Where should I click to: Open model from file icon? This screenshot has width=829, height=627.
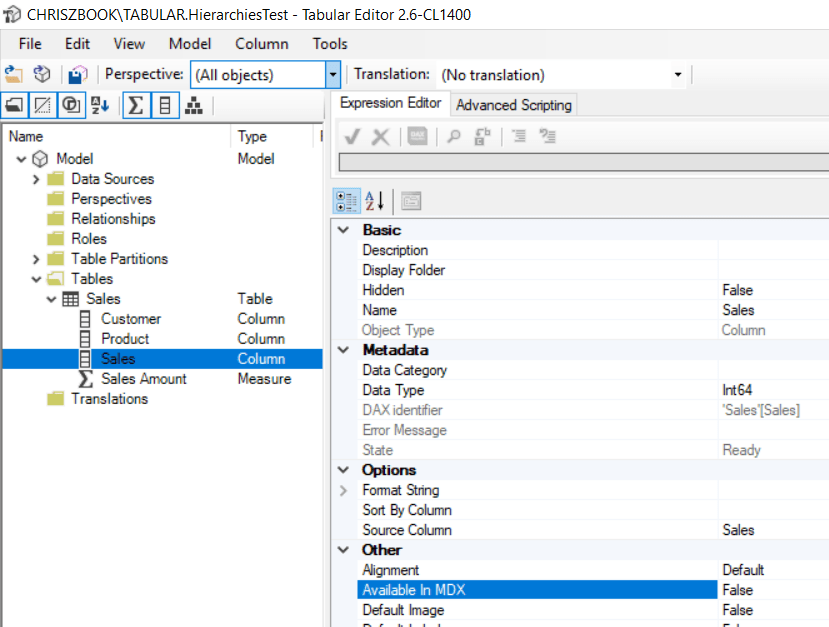point(14,75)
